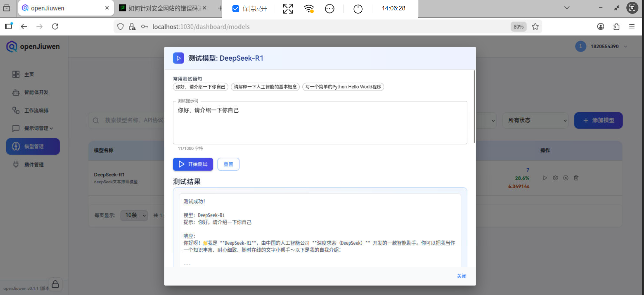Viewport: 644px width, 295px height.
Task: Click the three-dots circle icon
Action: pyautogui.click(x=329, y=9)
